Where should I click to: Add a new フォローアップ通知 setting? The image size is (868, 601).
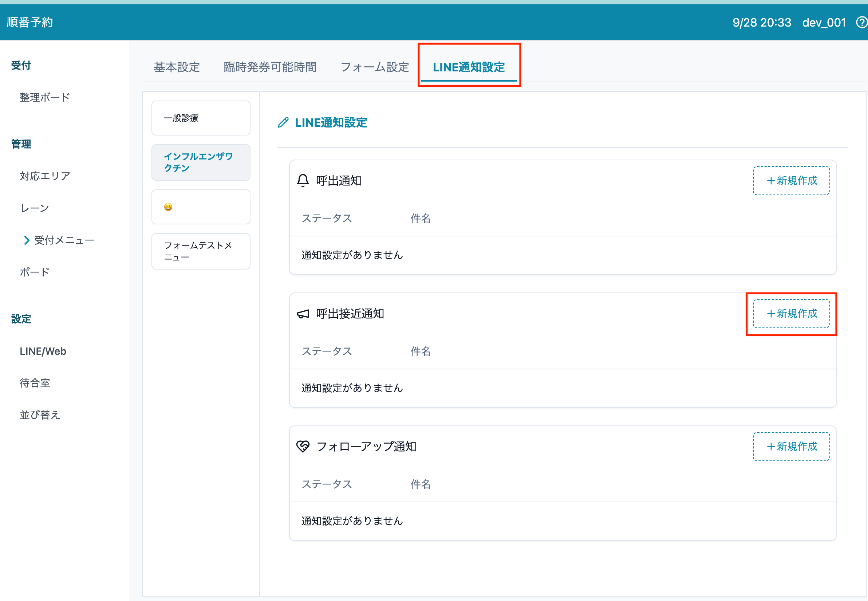coord(791,447)
